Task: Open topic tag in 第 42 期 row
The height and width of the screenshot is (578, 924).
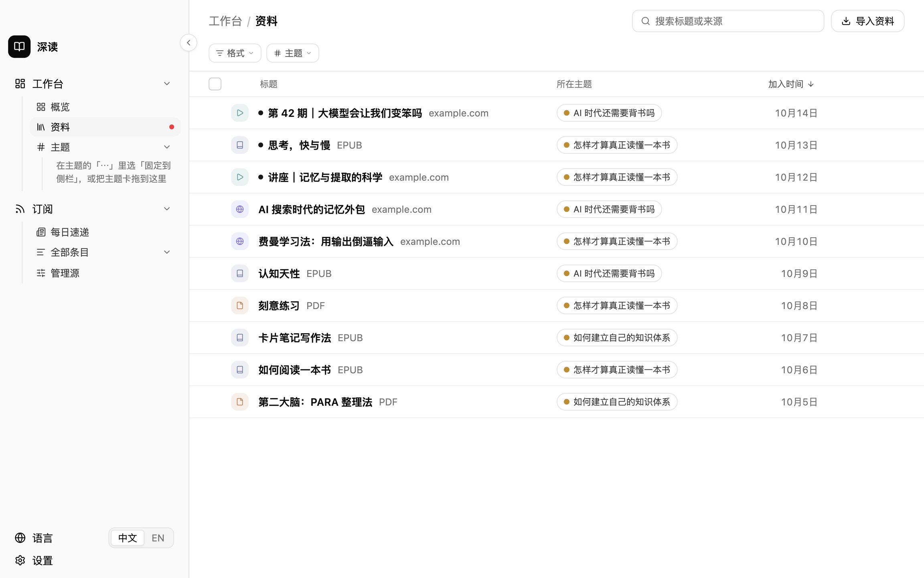Action: pos(609,113)
